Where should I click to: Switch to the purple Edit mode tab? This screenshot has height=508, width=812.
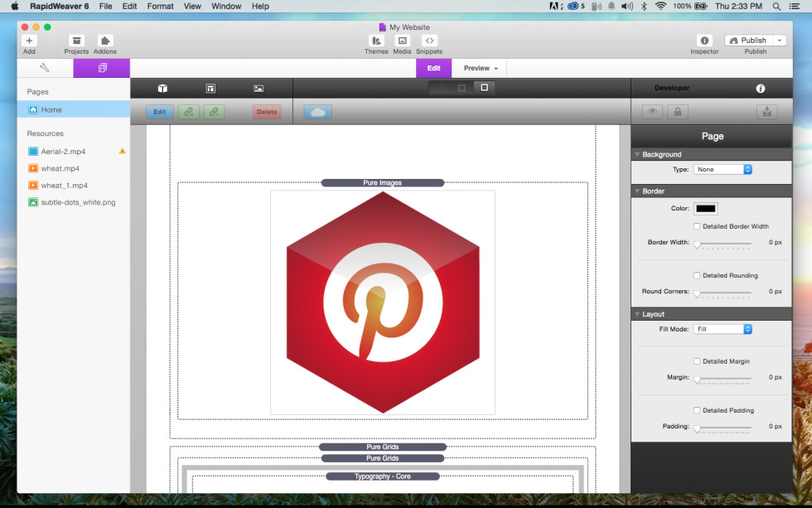pyautogui.click(x=434, y=68)
